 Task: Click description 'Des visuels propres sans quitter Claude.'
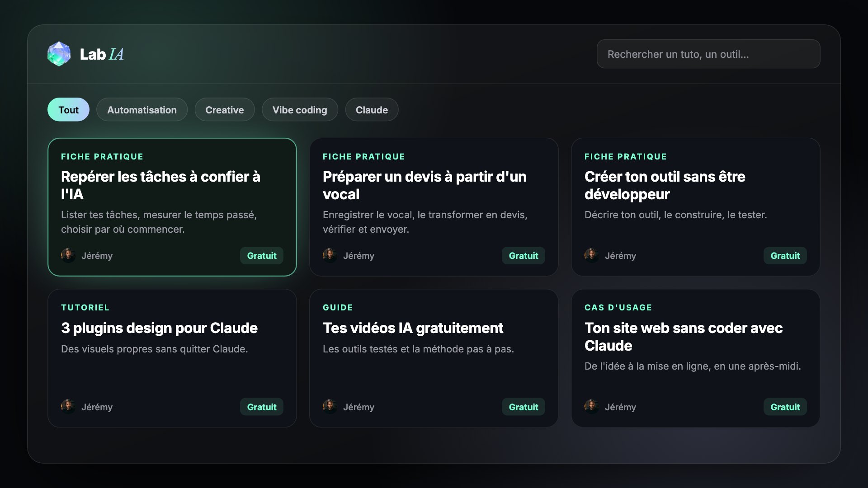[155, 349]
